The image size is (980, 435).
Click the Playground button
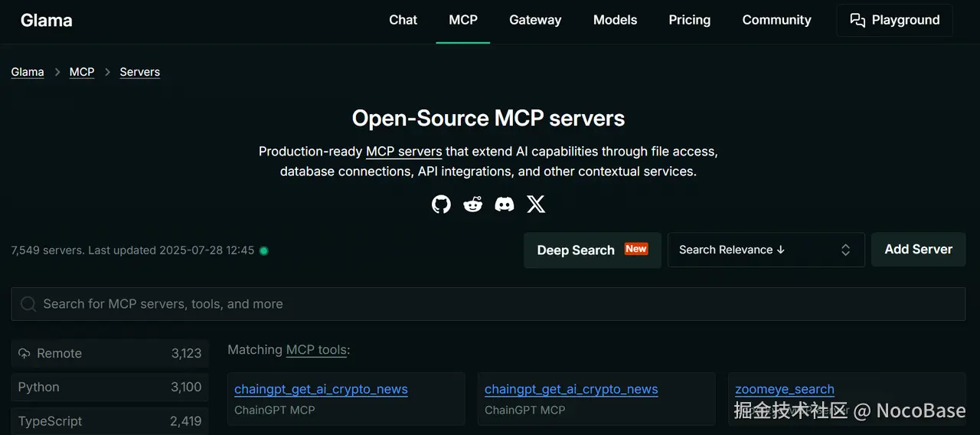tap(895, 20)
